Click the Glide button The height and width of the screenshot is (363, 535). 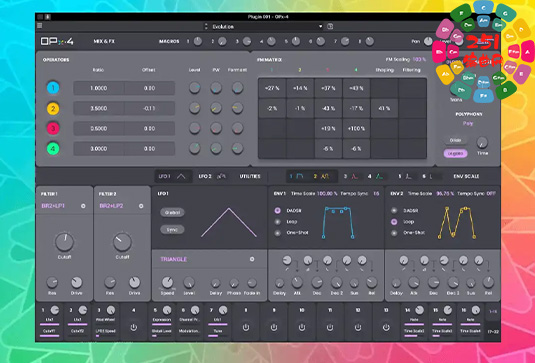click(456, 140)
